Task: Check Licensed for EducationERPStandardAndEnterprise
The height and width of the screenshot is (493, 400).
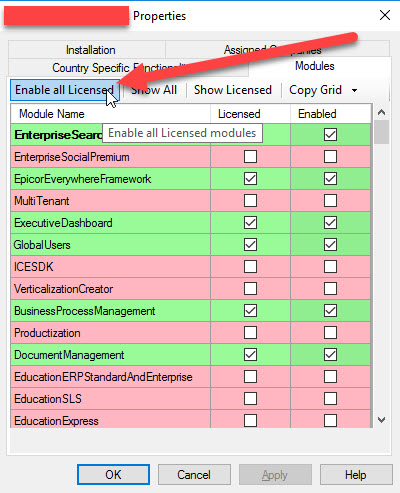Action: 250,376
